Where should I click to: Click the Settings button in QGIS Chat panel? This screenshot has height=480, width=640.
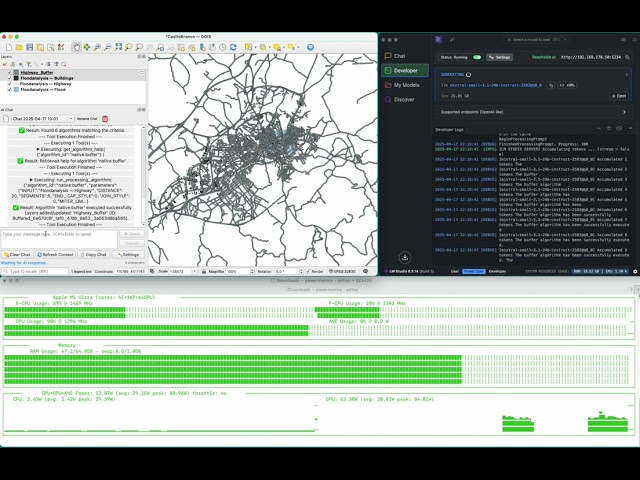tap(128, 254)
